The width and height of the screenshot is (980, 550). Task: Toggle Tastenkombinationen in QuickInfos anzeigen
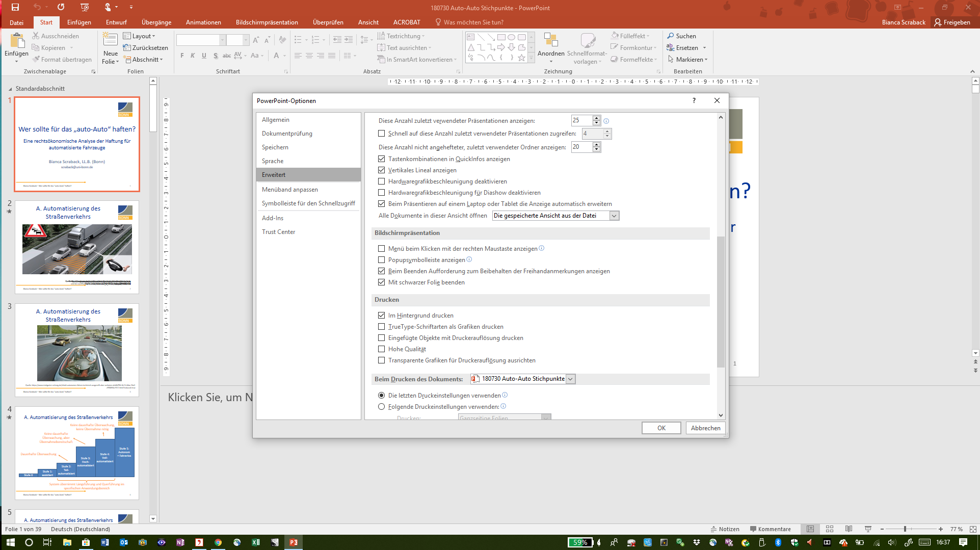click(x=381, y=159)
